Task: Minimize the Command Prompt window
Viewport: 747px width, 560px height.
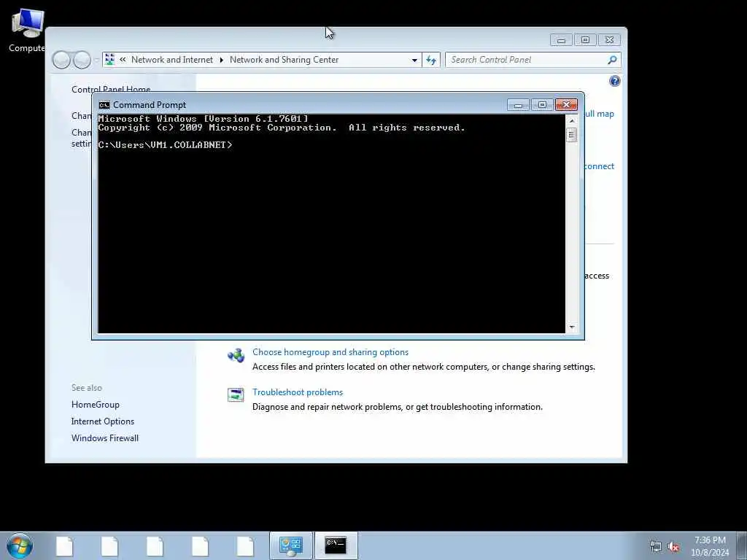Action: (x=519, y=105)
